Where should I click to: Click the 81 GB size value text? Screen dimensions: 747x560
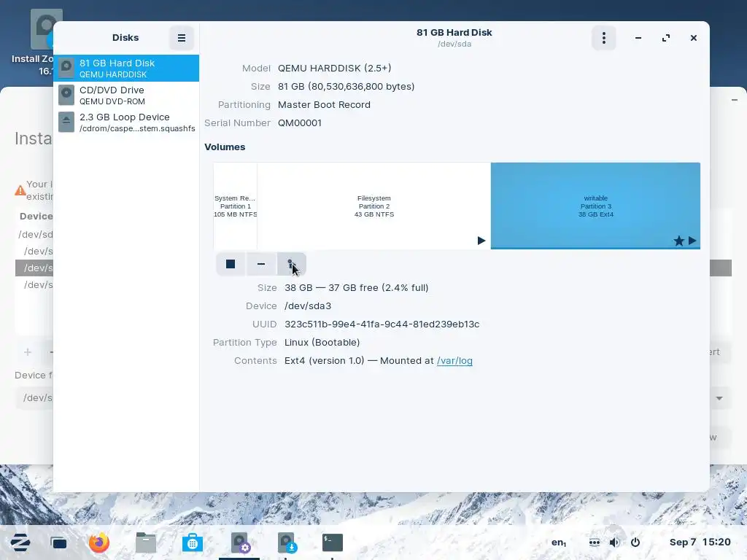coord(346,87)
